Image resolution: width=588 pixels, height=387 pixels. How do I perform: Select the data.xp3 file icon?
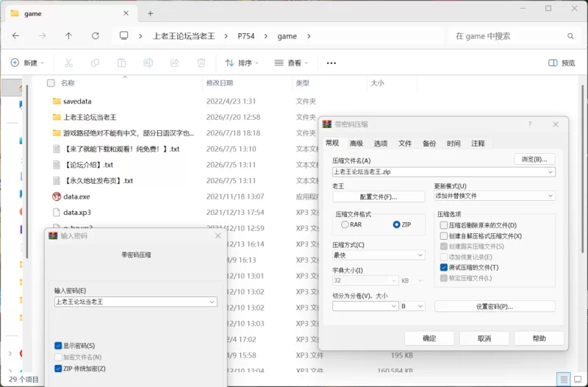(x=57, y=213)
